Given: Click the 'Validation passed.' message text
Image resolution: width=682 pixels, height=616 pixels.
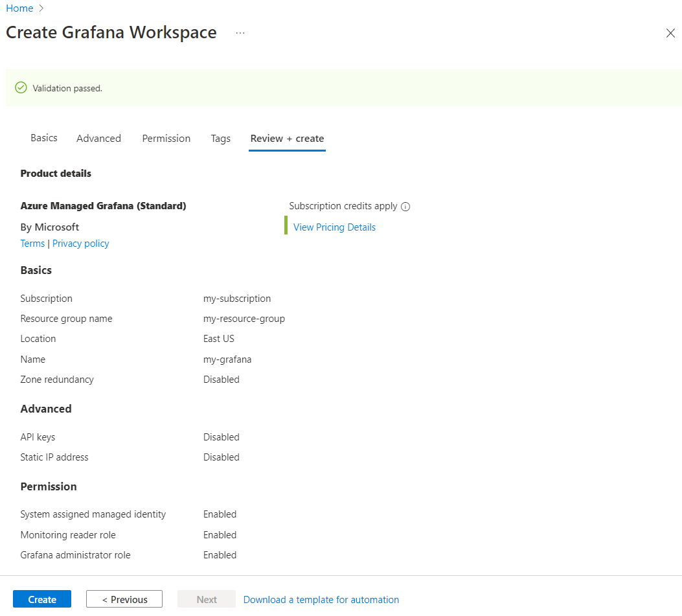Looking at the screenshot, I should click(x=67, y=88).
